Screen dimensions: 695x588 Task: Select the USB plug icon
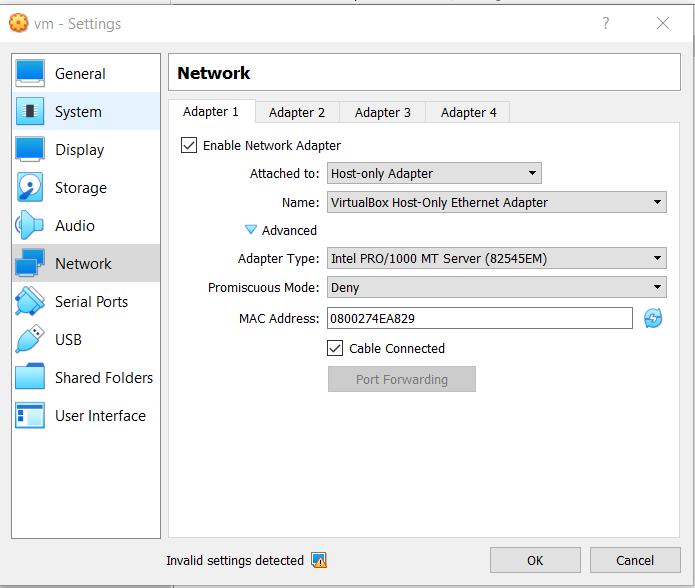(x=30, y=339)
